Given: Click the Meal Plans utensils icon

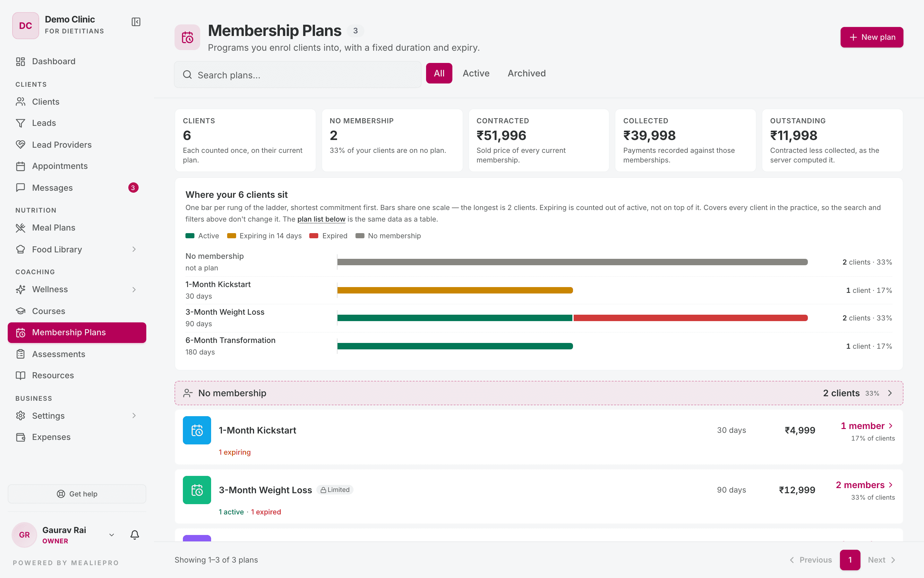Looking at the screenshot, I should [x=21, y=228].
